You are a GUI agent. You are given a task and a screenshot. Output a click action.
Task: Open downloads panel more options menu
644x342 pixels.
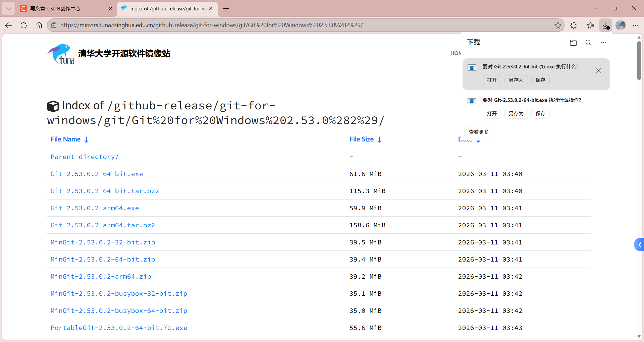click(604, 43)
